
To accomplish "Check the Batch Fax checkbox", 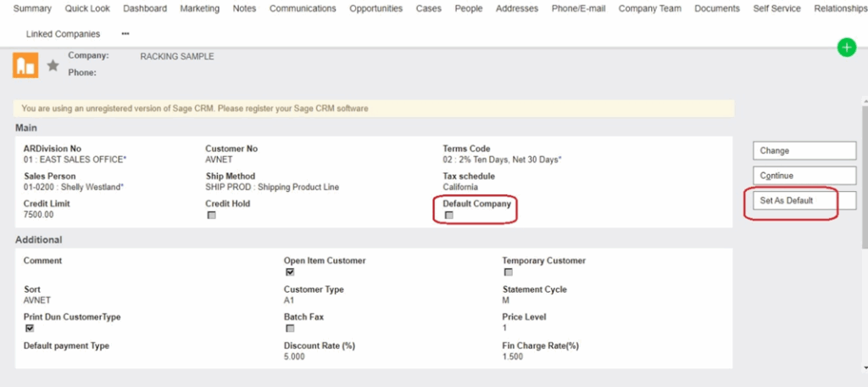I will coord(290,328).
